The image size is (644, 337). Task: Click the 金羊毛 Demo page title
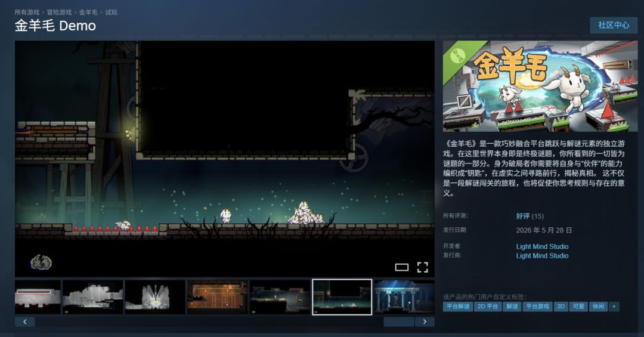[x=55, y=26]
